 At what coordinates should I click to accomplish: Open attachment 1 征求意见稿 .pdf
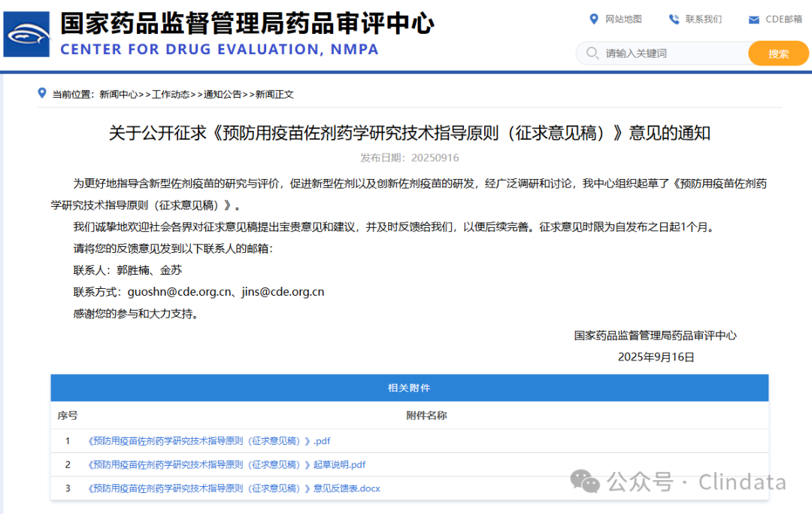coord(208,441)
